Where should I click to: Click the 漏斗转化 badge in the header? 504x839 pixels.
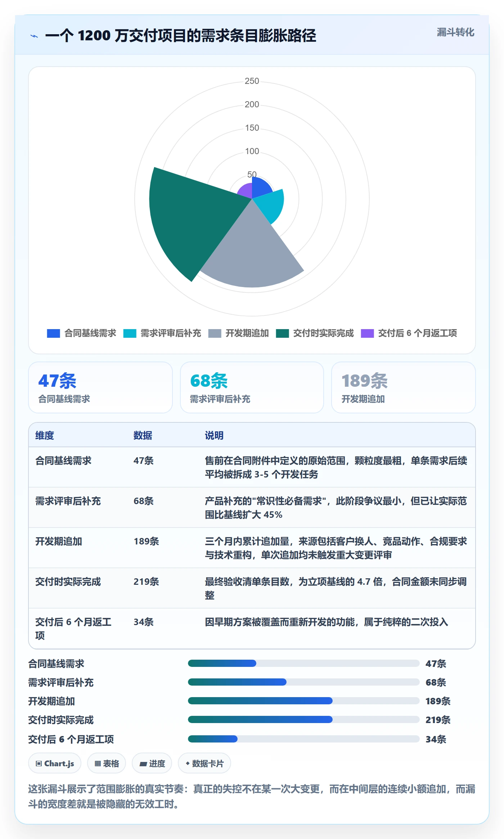coord(455,32)
